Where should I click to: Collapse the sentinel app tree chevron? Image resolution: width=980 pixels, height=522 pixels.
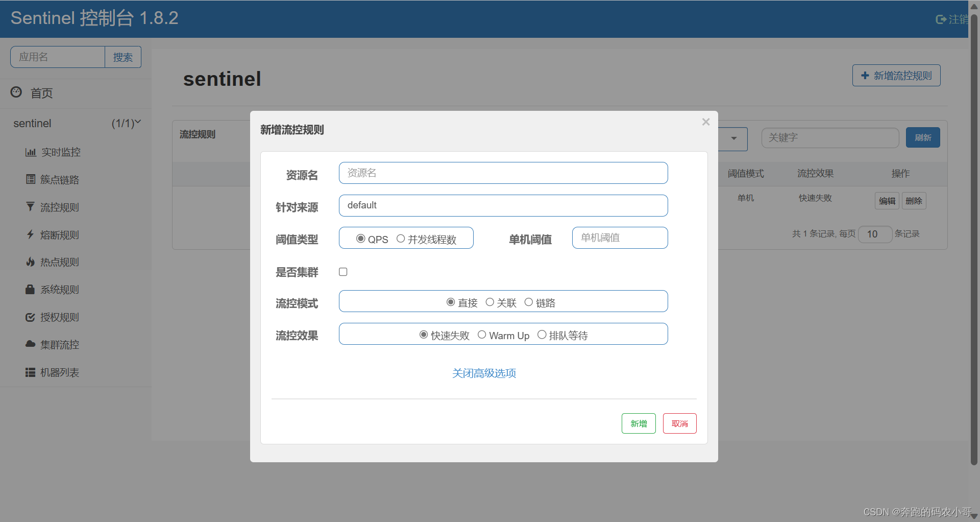click(x=138, y=122)
